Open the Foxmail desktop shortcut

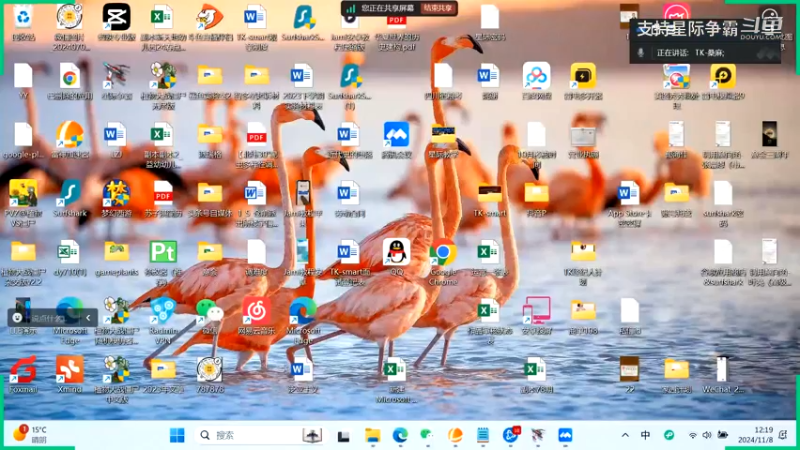23,369
